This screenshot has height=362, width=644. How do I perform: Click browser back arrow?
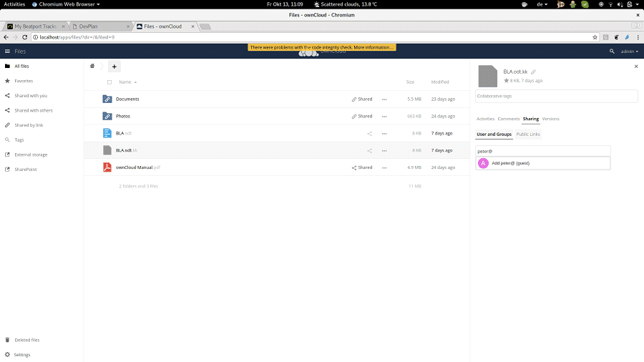pyautogui.click(x=6, y=37)
